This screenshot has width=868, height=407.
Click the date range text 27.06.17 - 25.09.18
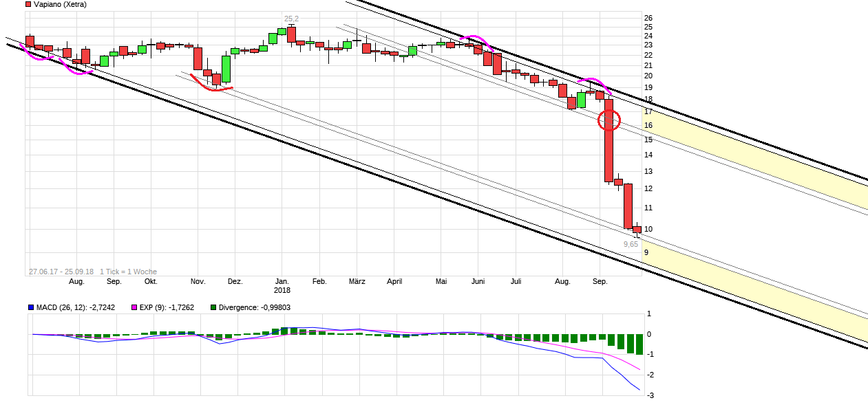61,269
